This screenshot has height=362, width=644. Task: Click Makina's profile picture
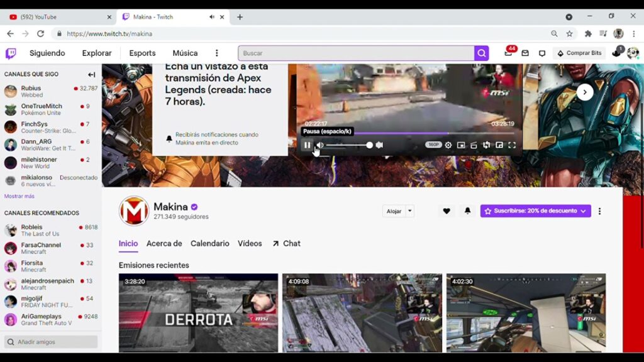134,211
